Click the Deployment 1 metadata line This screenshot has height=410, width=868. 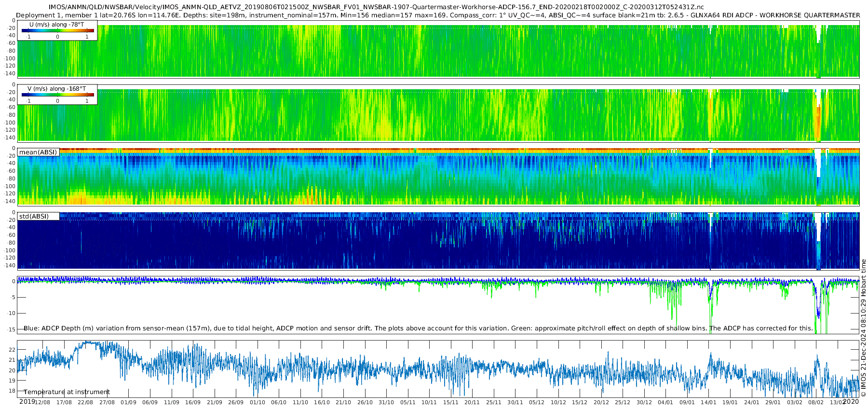pos(438,15)
